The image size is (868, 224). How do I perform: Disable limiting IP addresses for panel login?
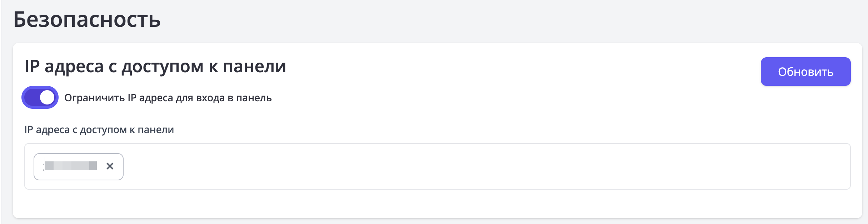40,97
